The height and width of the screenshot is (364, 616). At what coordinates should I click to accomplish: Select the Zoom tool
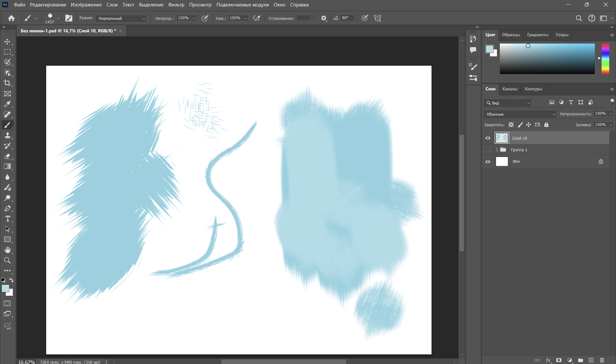pyautogui.click(x=7, y=260)
